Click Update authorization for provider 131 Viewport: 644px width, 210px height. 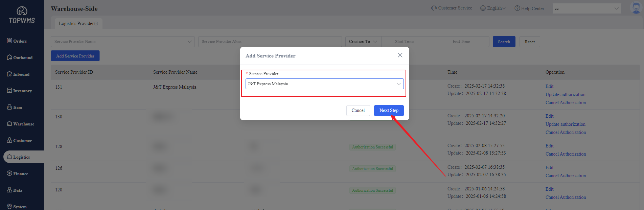point(565,94)
